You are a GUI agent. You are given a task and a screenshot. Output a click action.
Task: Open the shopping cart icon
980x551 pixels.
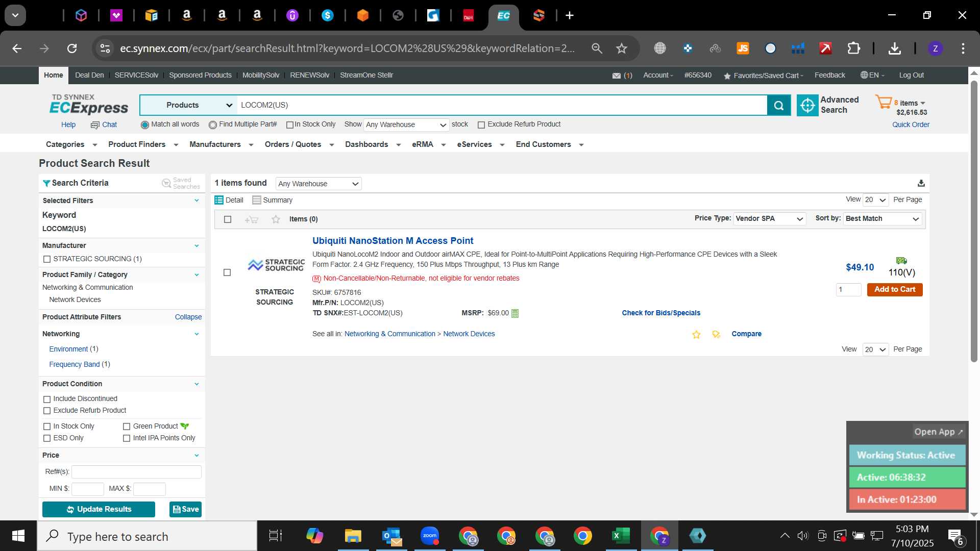[x=883, y=102]
